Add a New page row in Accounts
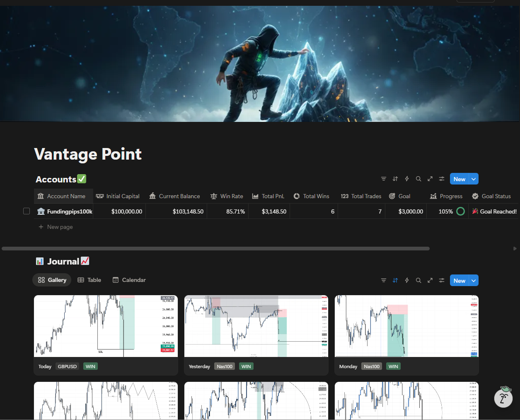The width and height of the screenshot is (520, 420). pos(56,227)
